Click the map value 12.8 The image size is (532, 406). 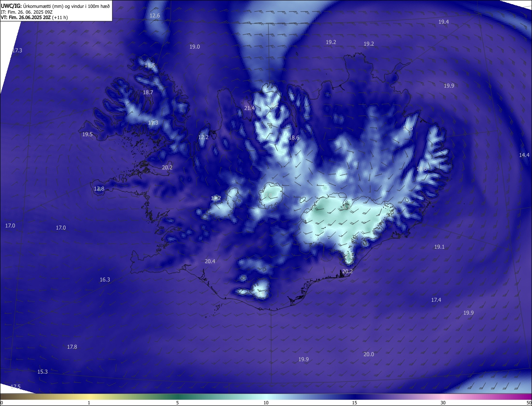click(99, 188)
